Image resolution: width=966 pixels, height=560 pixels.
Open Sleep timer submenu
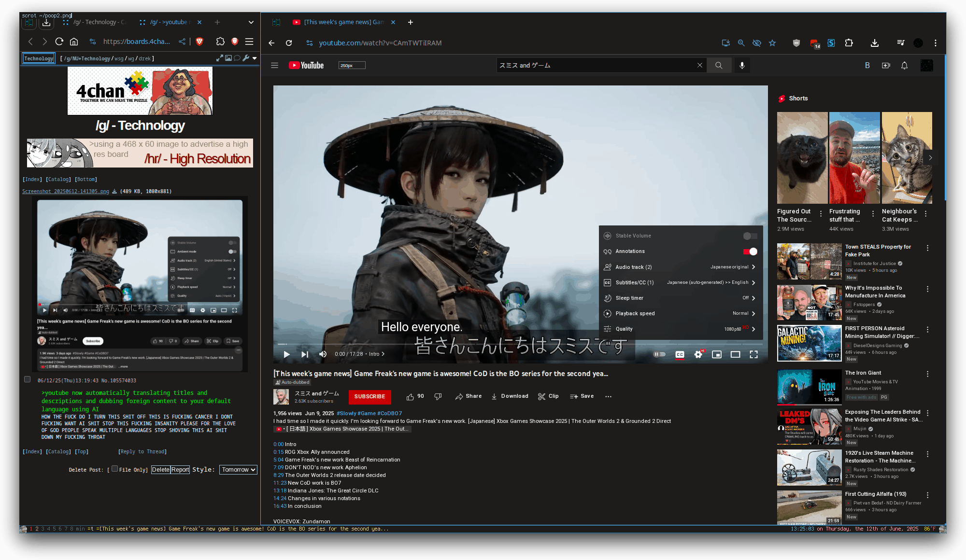point(681,298)
